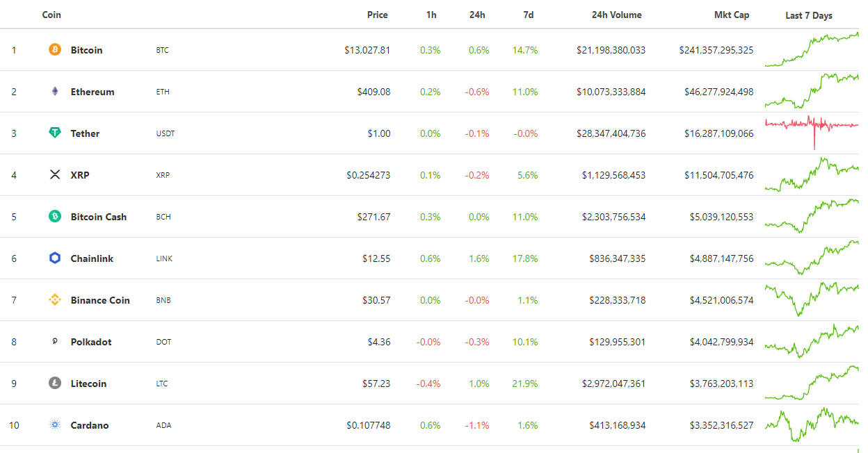Click the Litecoin gray logo icon
This screenshot has height=453, width=868.
[55, 384]
